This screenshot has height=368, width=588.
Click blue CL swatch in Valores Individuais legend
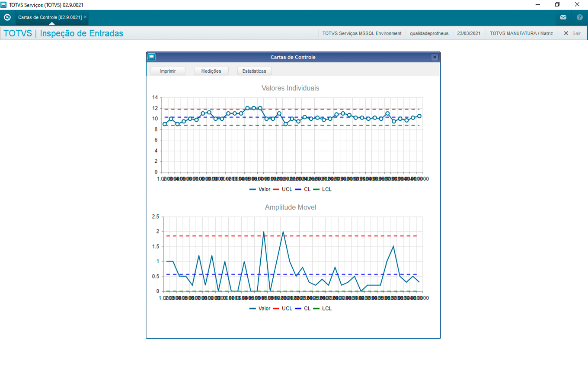(298, 189)
